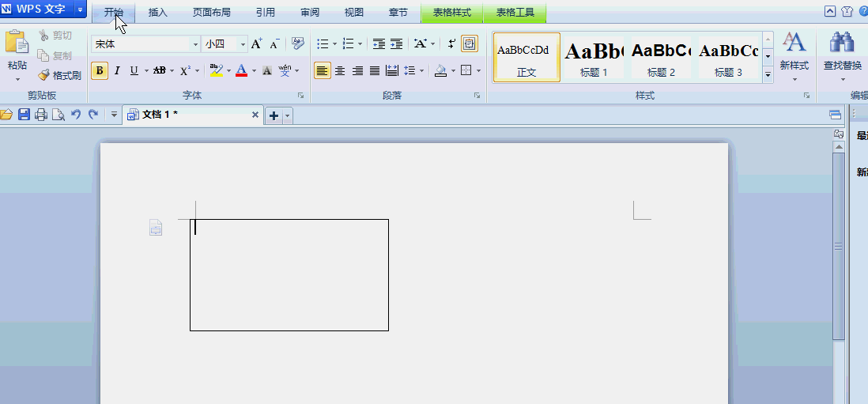The height and width of the screenshot is (404, 868).
Task: Switch to the 审阅 tab
Action: [x=310, y=12]
